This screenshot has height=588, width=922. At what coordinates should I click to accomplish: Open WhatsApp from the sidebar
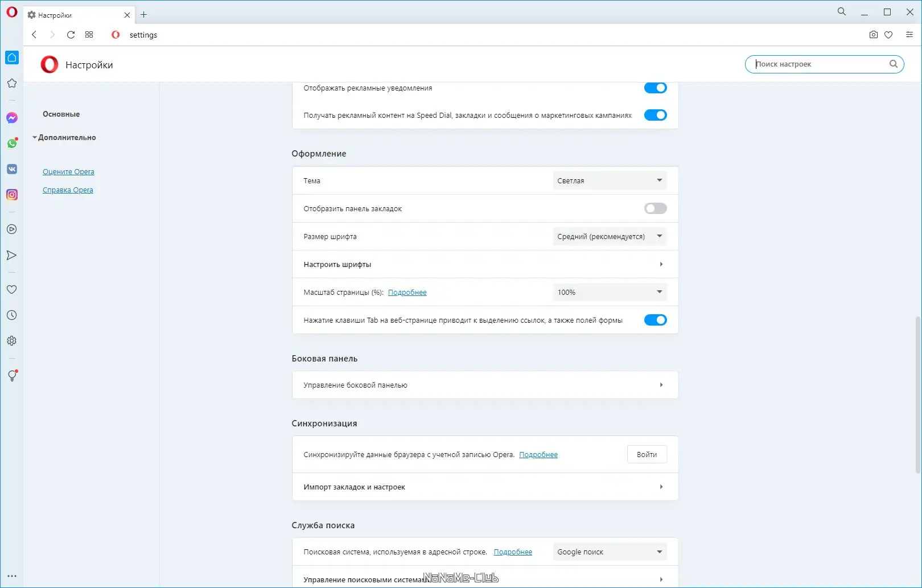(12, 143)
